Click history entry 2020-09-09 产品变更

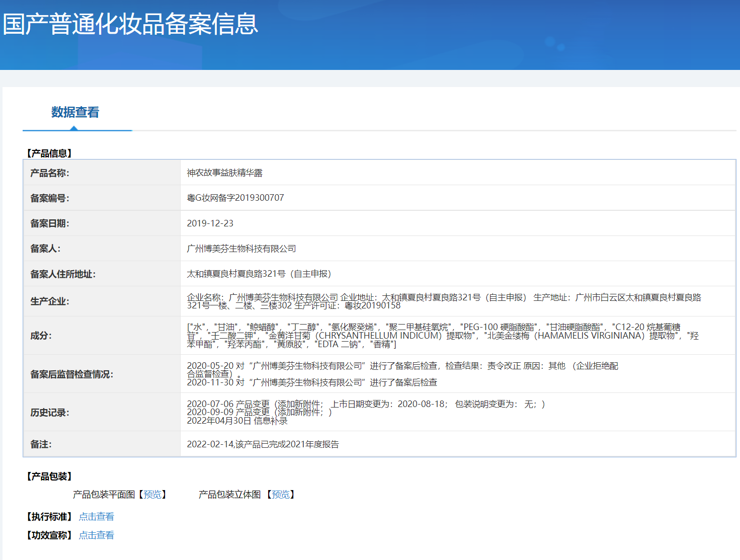(x=260, y=412)
